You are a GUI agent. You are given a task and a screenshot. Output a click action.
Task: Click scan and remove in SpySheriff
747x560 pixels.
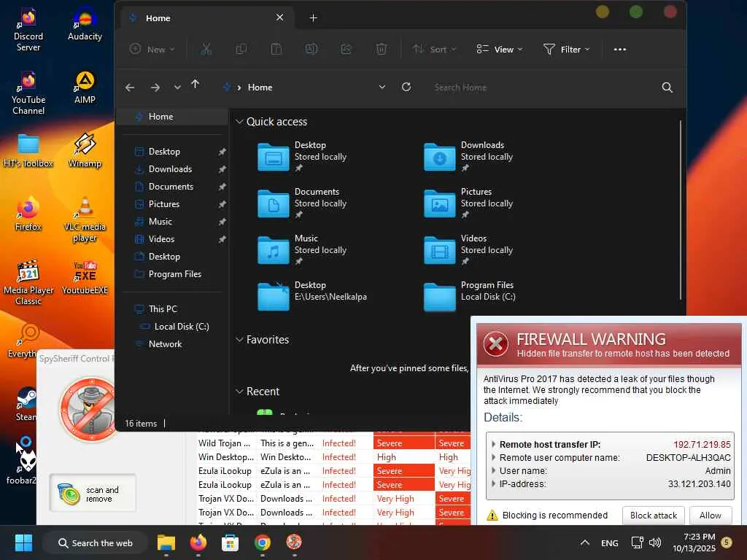[93, 494]
